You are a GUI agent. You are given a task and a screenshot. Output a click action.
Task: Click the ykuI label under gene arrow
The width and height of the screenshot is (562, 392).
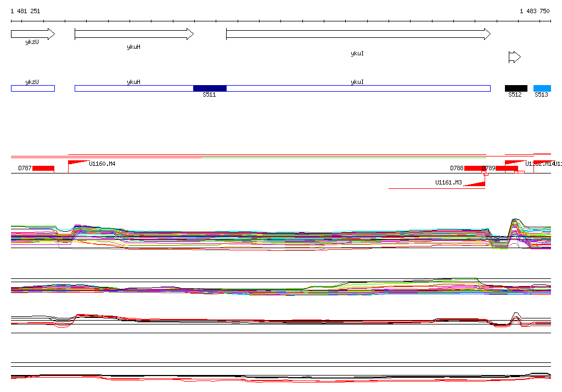[x=357, y=54]
